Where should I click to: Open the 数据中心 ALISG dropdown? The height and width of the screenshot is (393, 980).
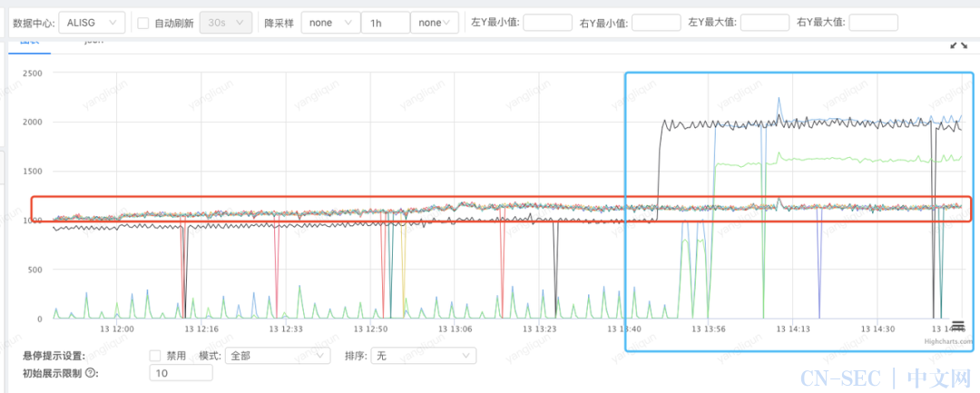click(93, 23)
